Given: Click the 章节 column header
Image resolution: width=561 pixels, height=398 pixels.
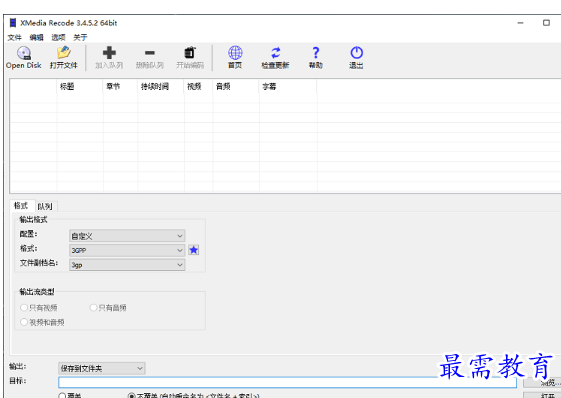Looking at the screenshot, I should click(120, 86).
